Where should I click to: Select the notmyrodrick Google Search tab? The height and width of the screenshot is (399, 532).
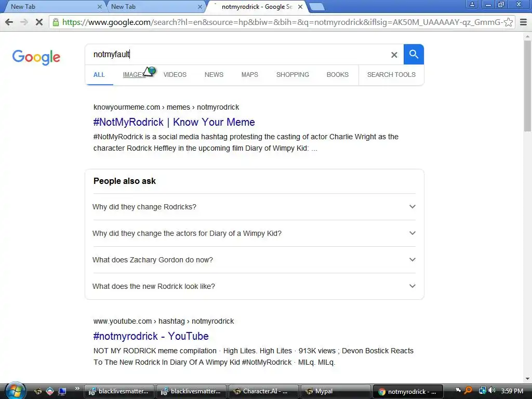point(256,7)
